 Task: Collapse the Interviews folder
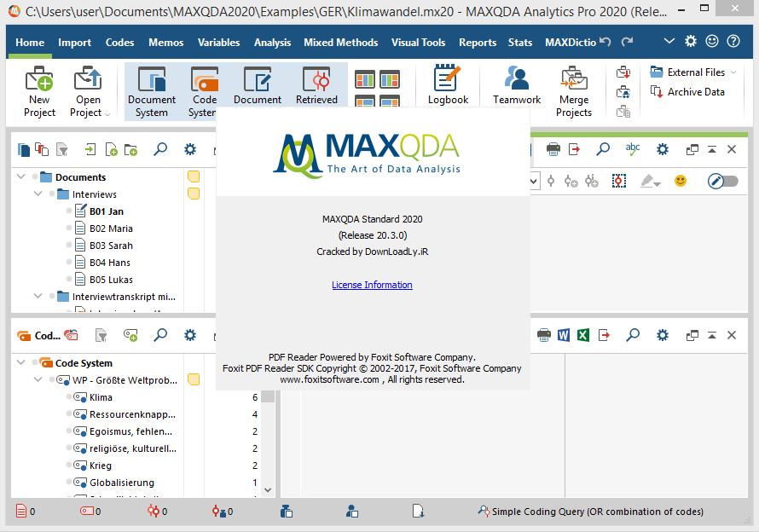pos(38,194)
